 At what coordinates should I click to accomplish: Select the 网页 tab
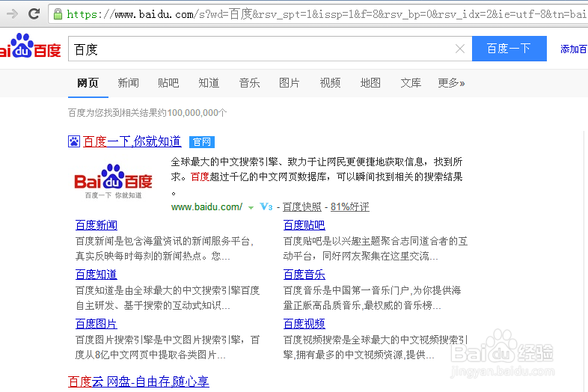[x=88, y=83]
